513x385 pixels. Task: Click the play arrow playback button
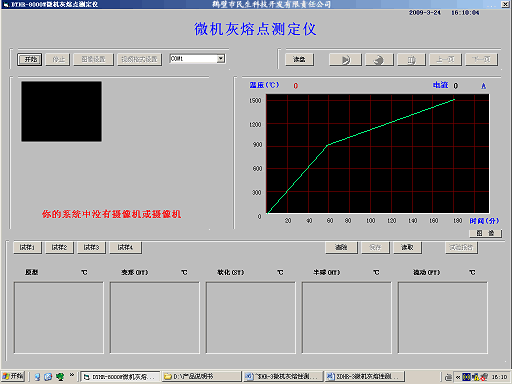(x=345, y=60)
